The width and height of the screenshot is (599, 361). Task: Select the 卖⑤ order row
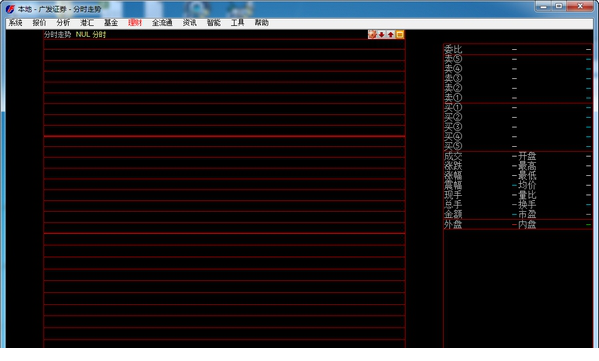pos(518,59)
